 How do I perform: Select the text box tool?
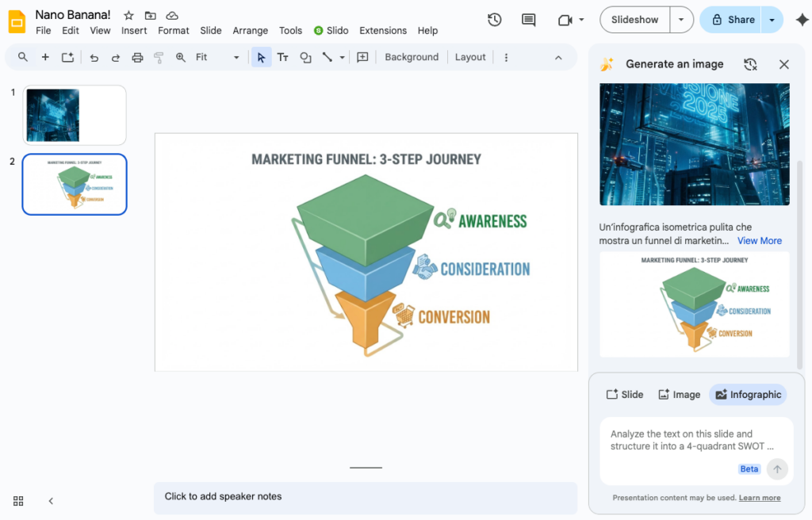point(282,57)
